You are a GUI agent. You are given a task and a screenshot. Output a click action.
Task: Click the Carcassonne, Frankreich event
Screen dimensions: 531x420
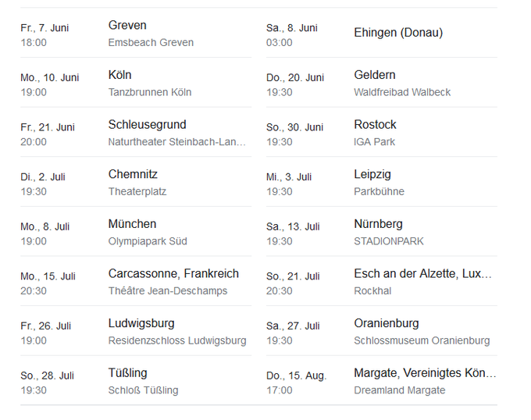pyautogui.click(x=173, y=274)
